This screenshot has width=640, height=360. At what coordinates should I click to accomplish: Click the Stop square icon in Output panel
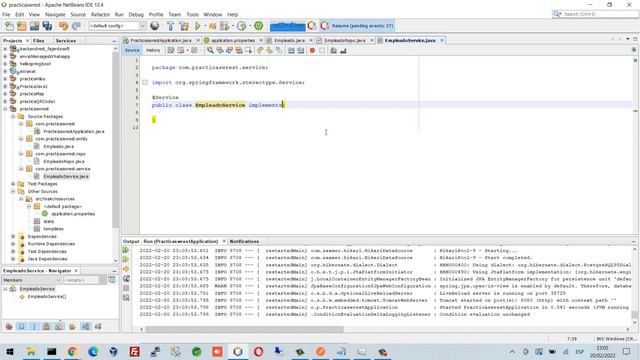pos(126,288)
